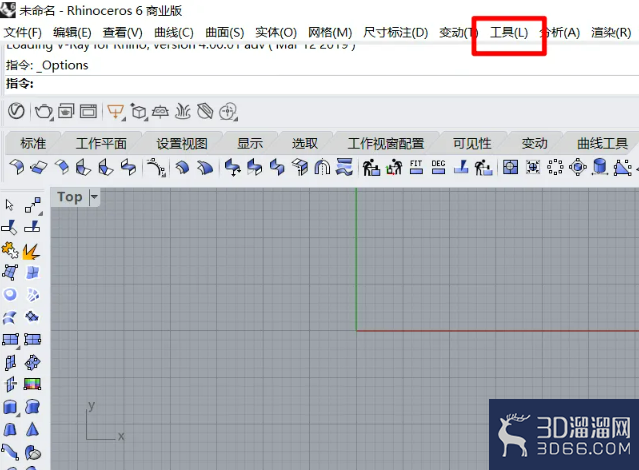
Task: Switch to the 曲线工具 toolbar tab
Action: point(602,143)
